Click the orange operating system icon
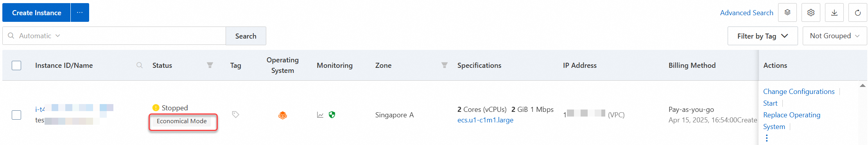The image size is (868, 145). [x=283, y=115]
